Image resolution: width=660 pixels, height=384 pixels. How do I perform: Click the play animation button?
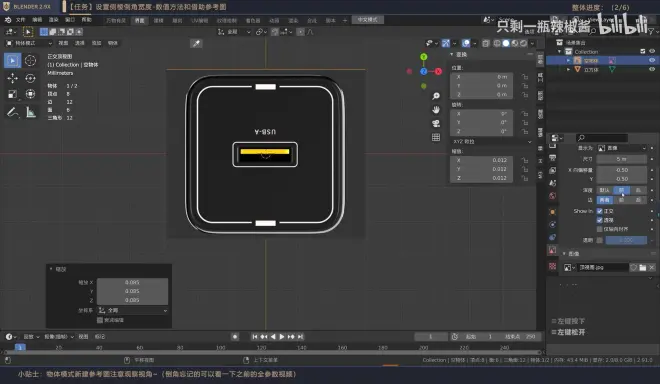coord(282,336)
